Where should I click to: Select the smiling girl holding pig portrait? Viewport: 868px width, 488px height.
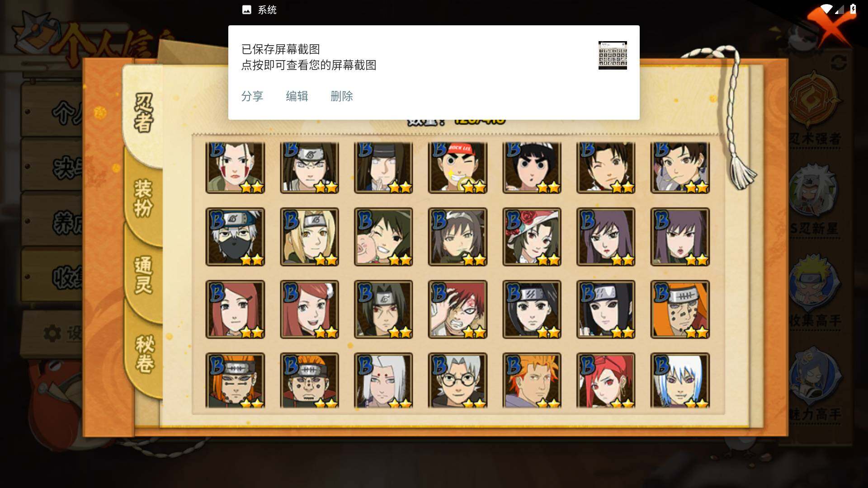tap(383, 237)
